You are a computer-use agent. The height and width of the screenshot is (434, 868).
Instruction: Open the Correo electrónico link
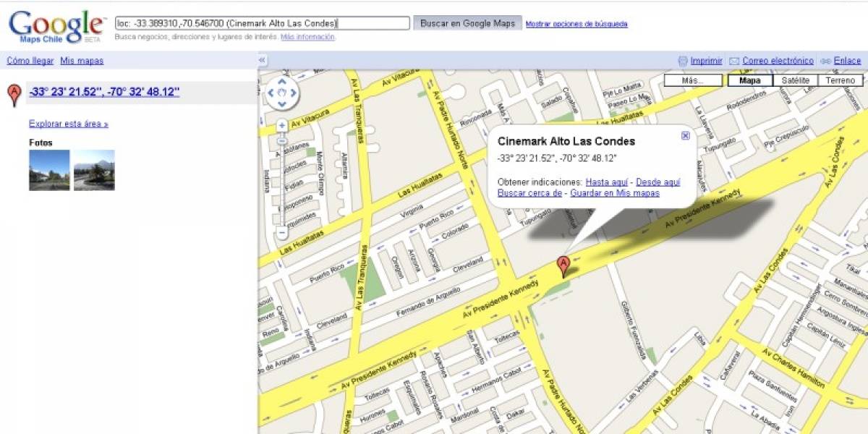[x=778, y=61]
